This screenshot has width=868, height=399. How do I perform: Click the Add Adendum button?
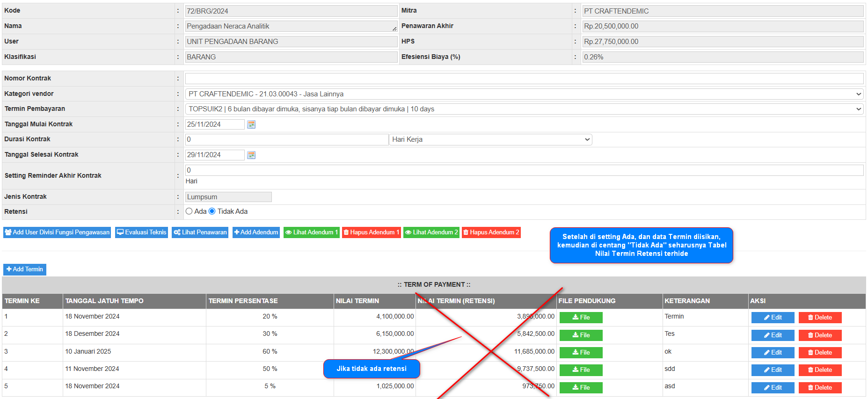(x=256, y=232)
